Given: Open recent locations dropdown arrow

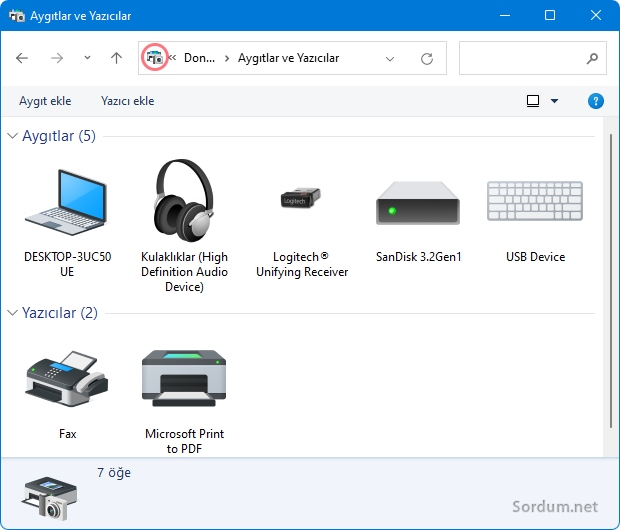Looking at the screenshot, I should (87, 58).
